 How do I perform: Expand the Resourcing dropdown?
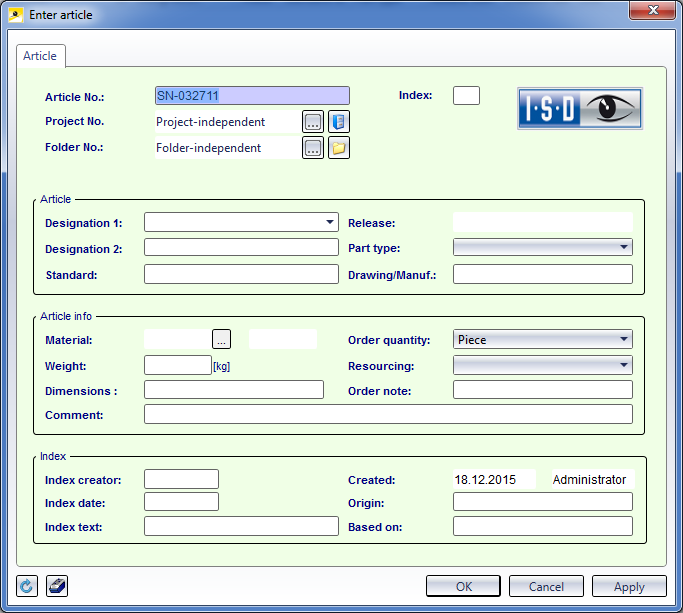[543, 365]
